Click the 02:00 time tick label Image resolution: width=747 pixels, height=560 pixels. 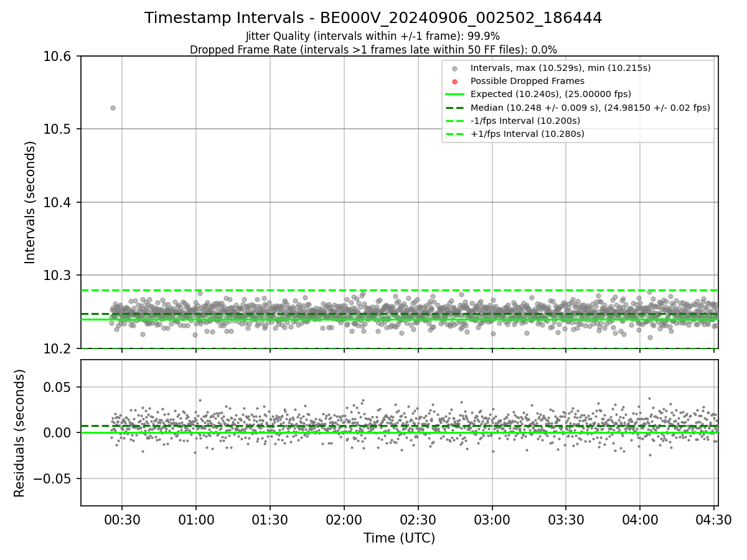344,520
